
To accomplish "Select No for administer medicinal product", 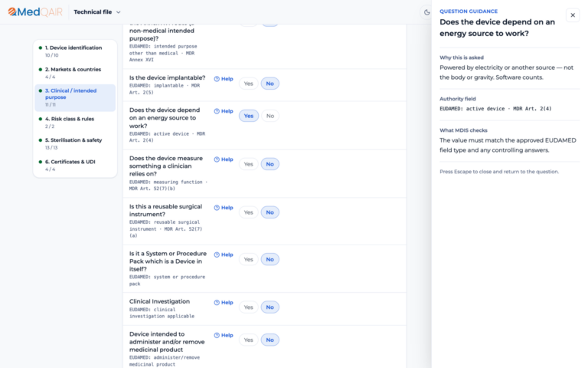I will click(x=270, y=340).
